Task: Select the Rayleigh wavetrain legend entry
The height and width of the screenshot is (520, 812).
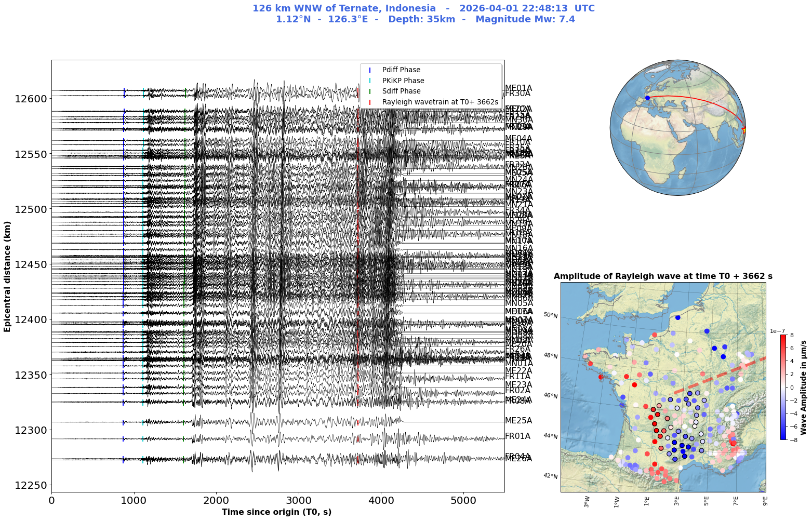Action: click(433, 102)
